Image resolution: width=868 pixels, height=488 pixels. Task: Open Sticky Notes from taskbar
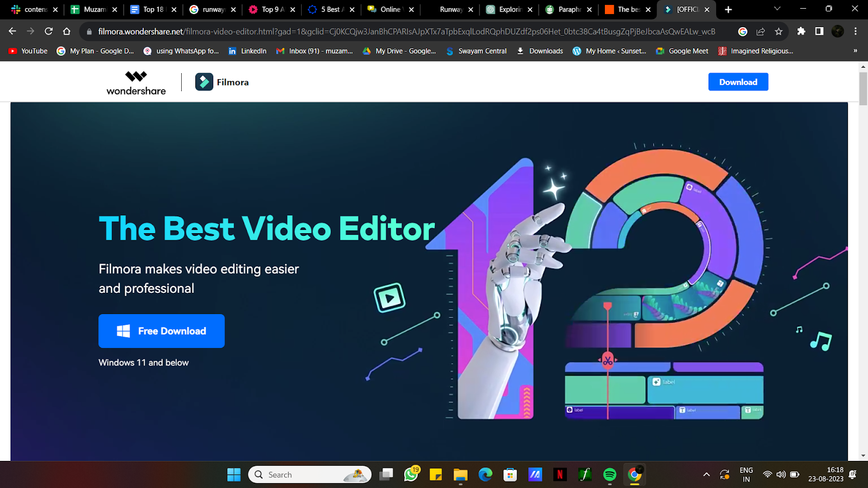tap(436, 474)
